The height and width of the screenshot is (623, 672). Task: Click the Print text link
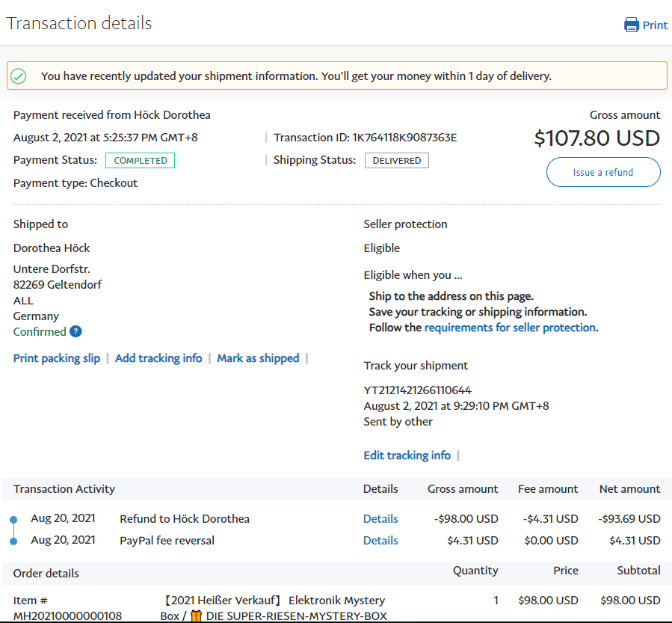pyautogui.click(x=655, y=25)
